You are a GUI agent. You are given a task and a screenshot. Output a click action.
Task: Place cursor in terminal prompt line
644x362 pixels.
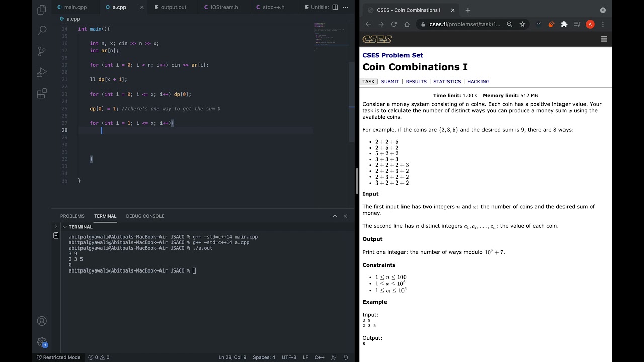click(x=194, y=270)
